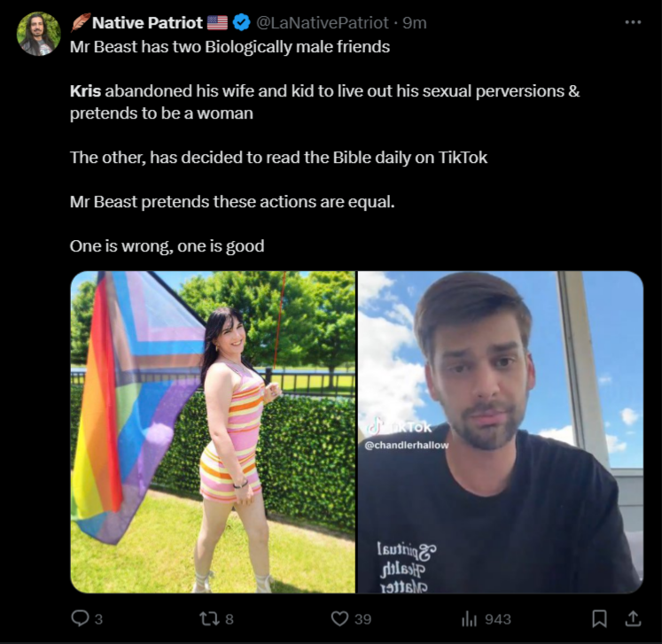
Task: Click the Native Patriot display name
Action: click(147, 23)
